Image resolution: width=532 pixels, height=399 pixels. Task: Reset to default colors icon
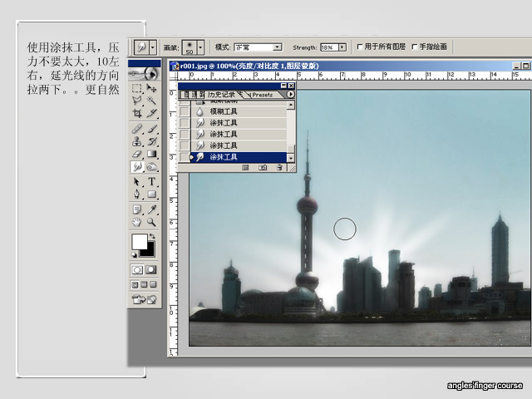pyautogui.click(x=135, y=255)
